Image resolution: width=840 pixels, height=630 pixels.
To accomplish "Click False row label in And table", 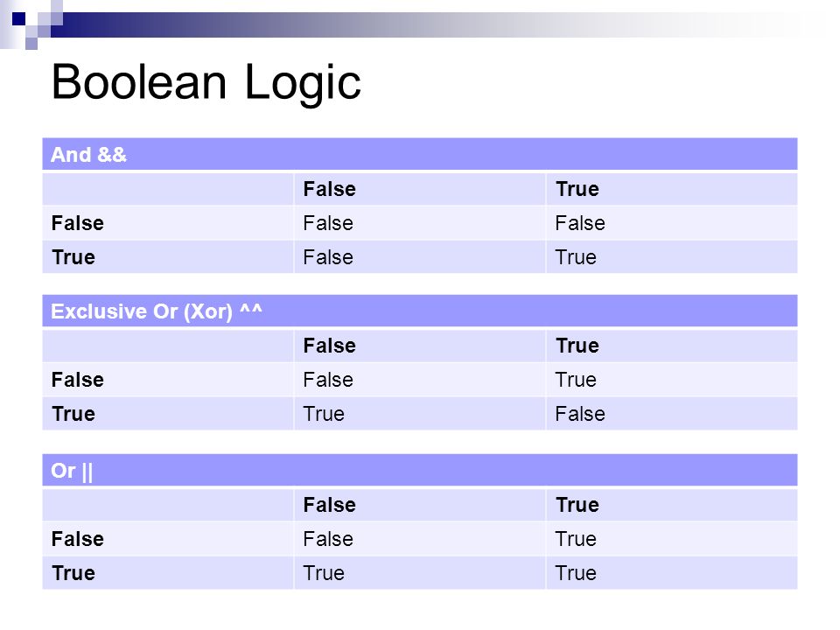I will [x=78, y=223].
